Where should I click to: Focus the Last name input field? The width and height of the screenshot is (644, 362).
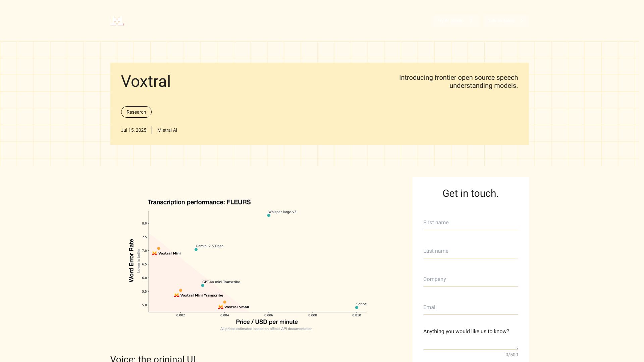click(x=470, y=251)
